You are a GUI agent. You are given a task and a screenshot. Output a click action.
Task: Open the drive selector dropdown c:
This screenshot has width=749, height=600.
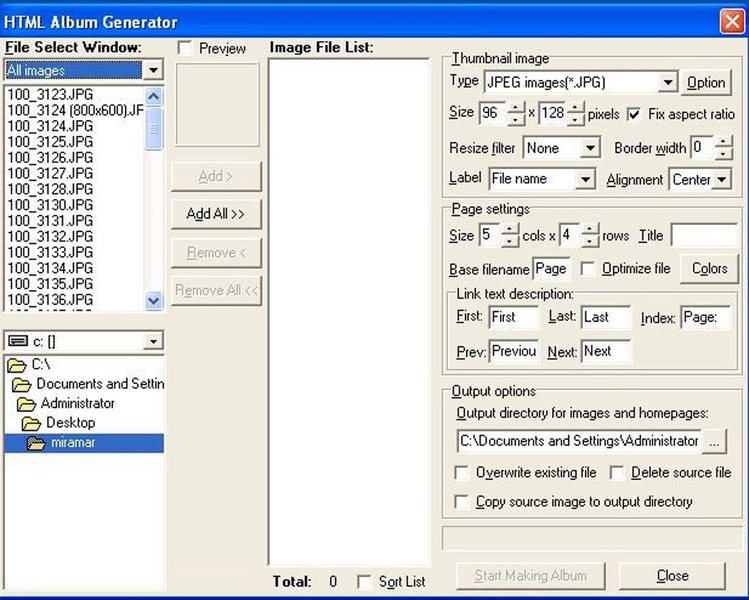pos(153,341)
